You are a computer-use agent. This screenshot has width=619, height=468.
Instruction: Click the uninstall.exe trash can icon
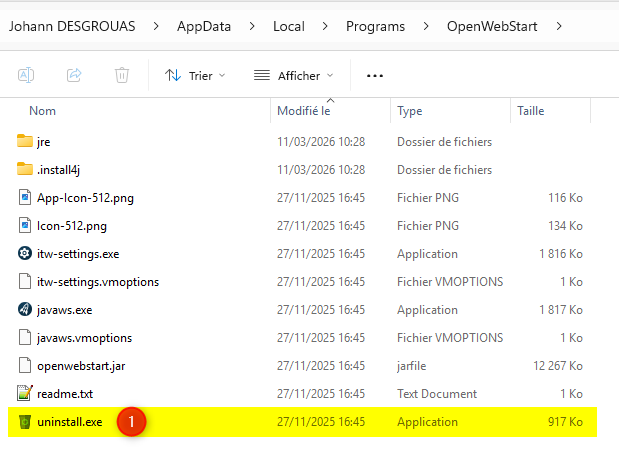point(25,422)
